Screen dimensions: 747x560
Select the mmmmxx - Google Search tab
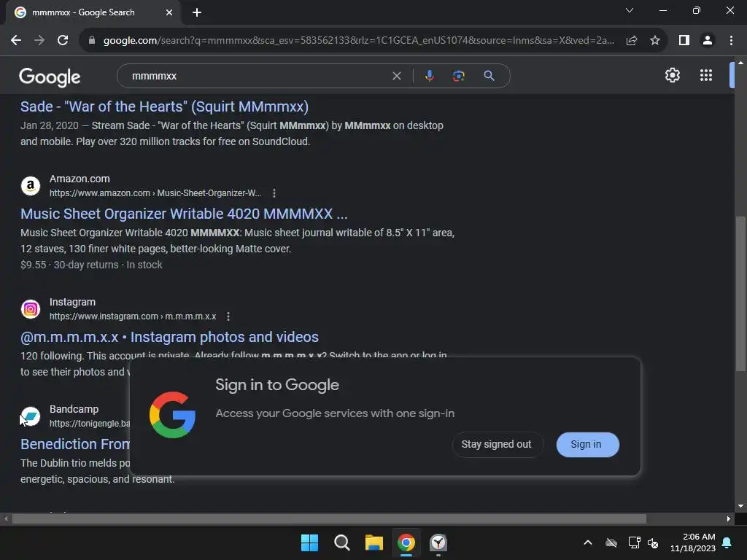point(93,12)
